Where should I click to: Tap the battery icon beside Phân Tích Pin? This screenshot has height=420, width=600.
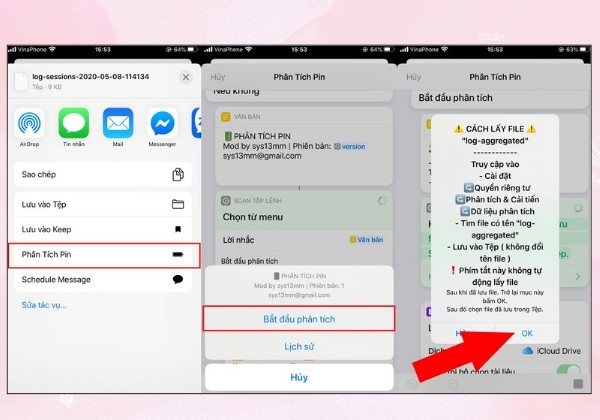coord(178,254)
